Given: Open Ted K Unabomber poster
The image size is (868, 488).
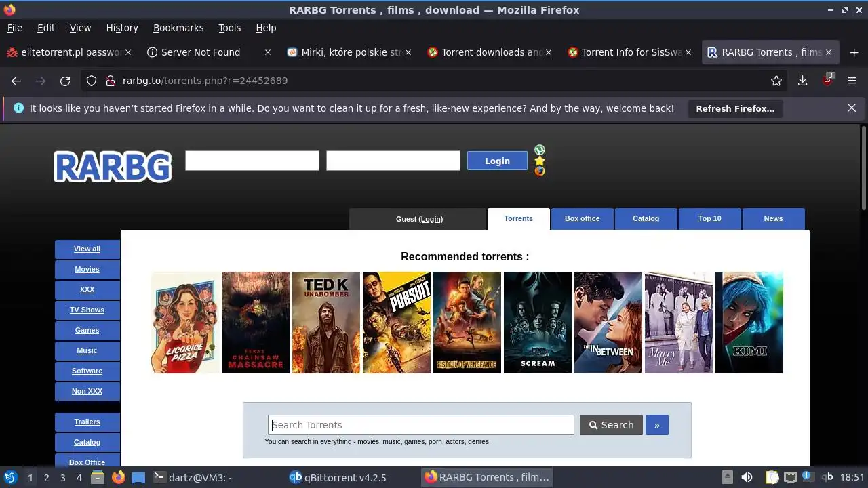Looking at the screenshot, I should tap(326, 323).
